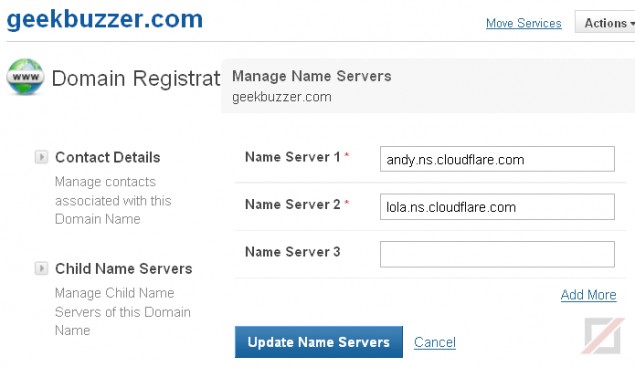635x367 pixels.
Task: Click the empty Name Server 3 field
Action: [x=497, y=254]
